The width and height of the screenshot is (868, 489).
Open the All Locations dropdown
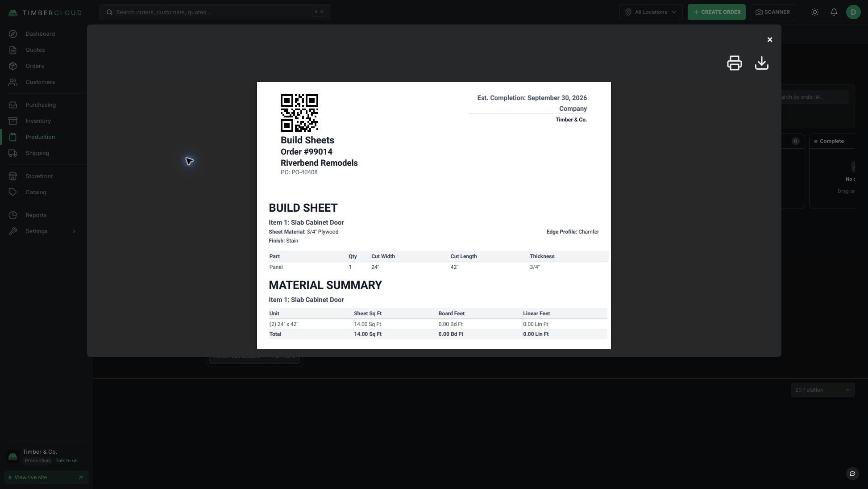651,12
